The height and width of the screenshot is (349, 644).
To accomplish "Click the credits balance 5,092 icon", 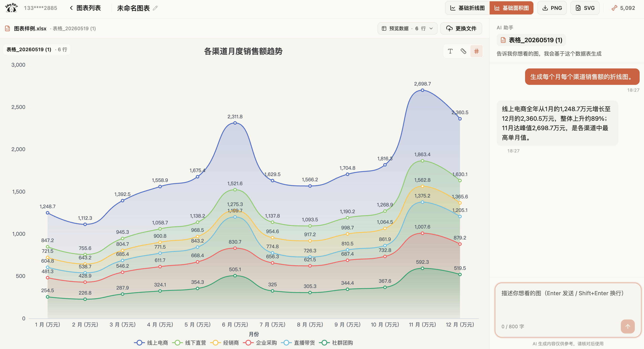I will click(x=614, y=8).
